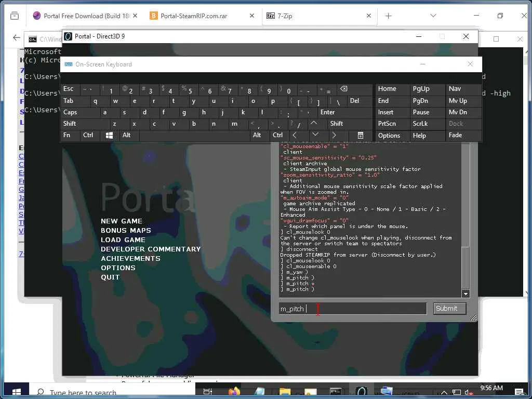532x399 pixels.
Task: Tap the Backspace key icon
Action: point(344,89)
